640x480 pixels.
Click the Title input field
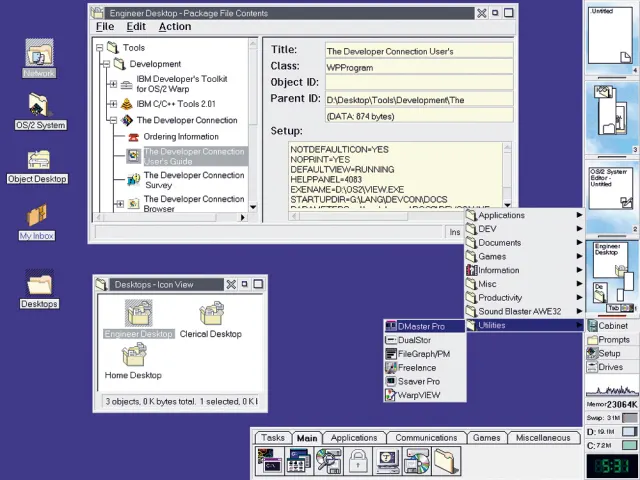click(419, 51)
